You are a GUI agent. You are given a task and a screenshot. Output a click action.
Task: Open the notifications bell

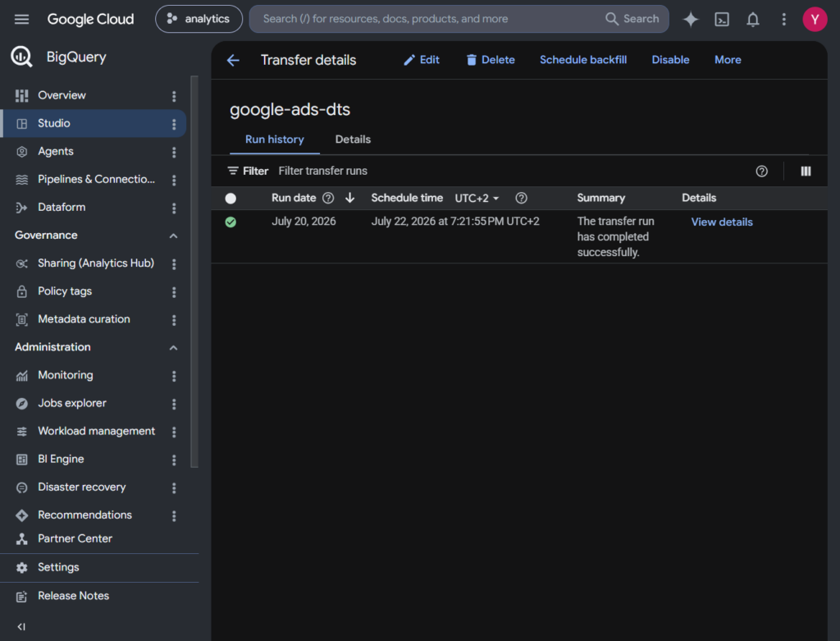tap(753, 20)
